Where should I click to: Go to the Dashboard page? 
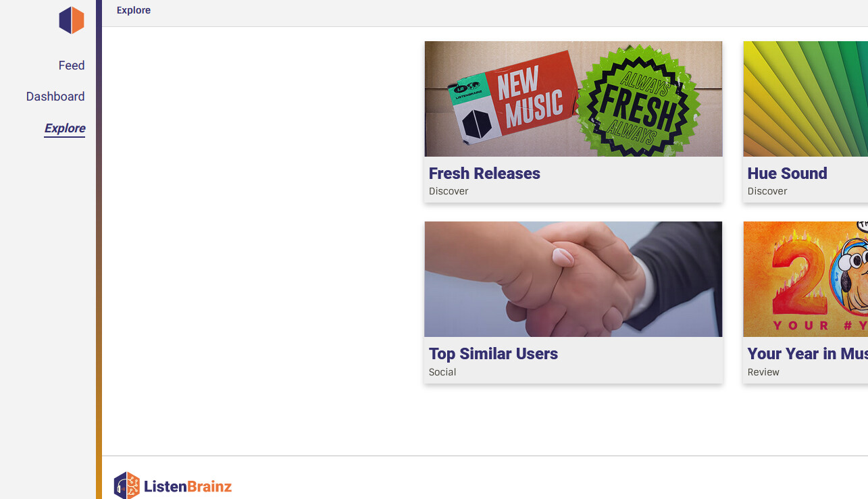[x=55, y=97]
